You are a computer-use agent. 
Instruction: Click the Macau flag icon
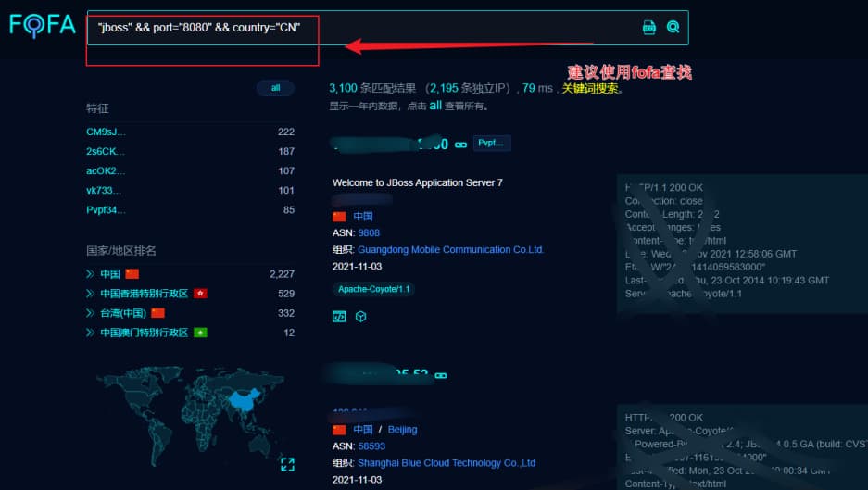click(x=200, y=333)
